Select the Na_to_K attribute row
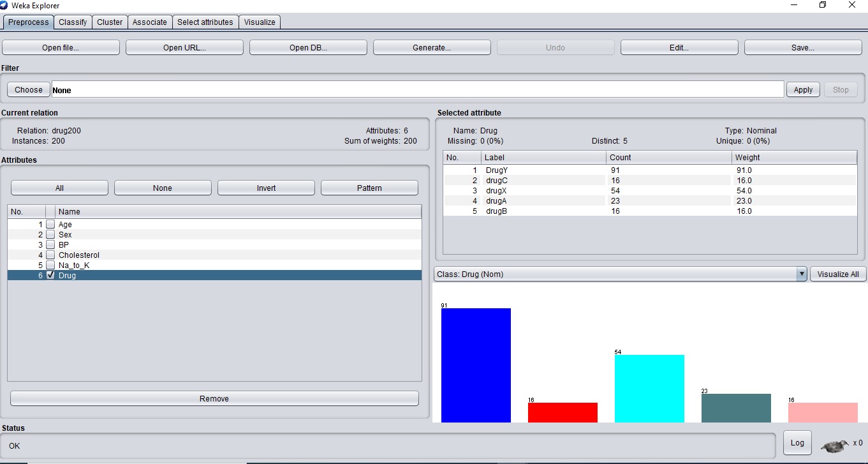 214,266
